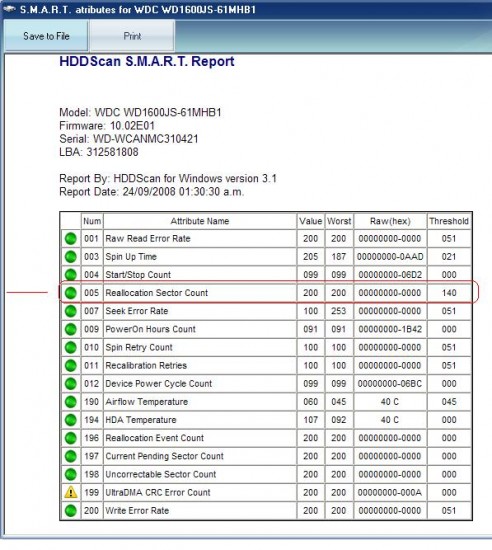Viewport: 492px width, 550px height.
Task: Click green status icon for Recalibration Retries
Action: [x=71, y=365]
